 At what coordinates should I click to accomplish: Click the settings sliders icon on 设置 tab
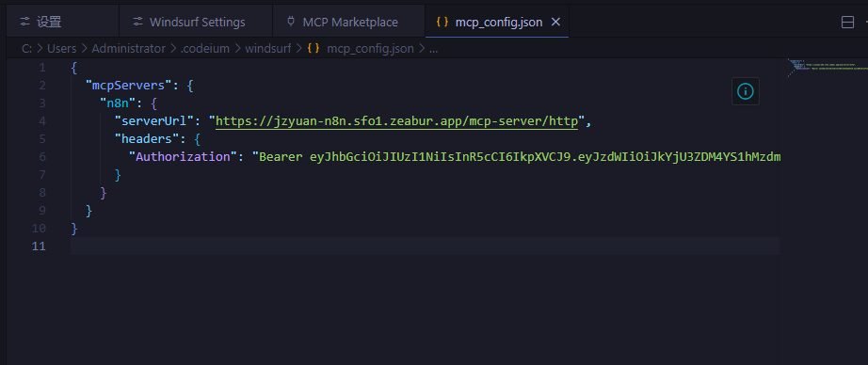pyautogui.click(x=24, y=23)
